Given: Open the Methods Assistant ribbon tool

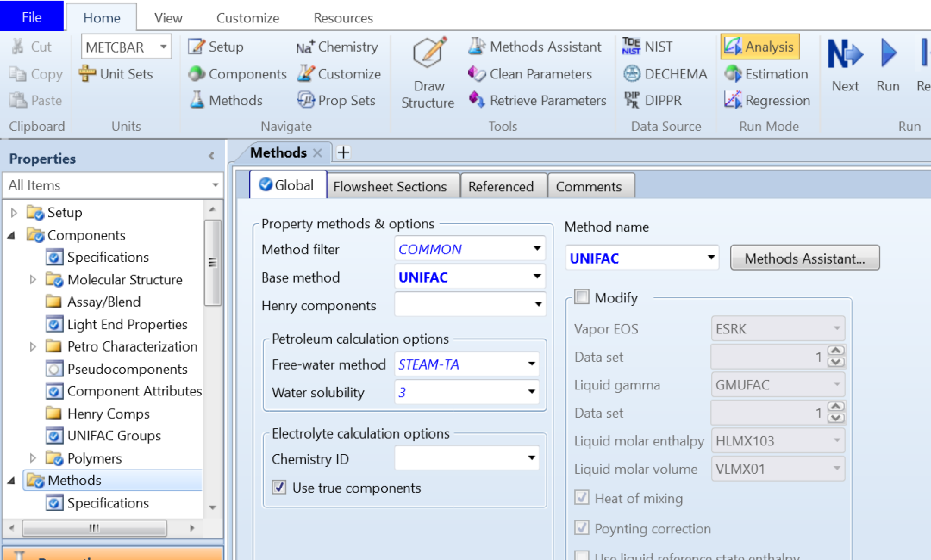Looking at the screenshot, I should click(x=534, y=47).
